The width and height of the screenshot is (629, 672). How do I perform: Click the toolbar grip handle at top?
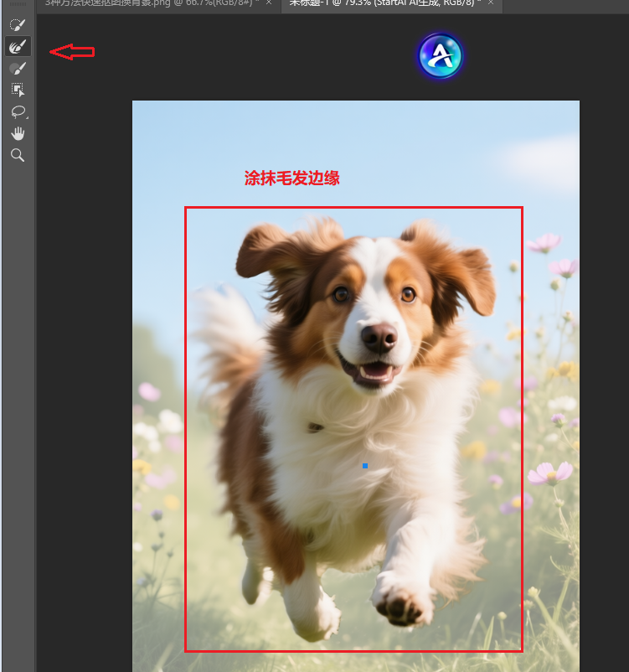pos(18,5)
